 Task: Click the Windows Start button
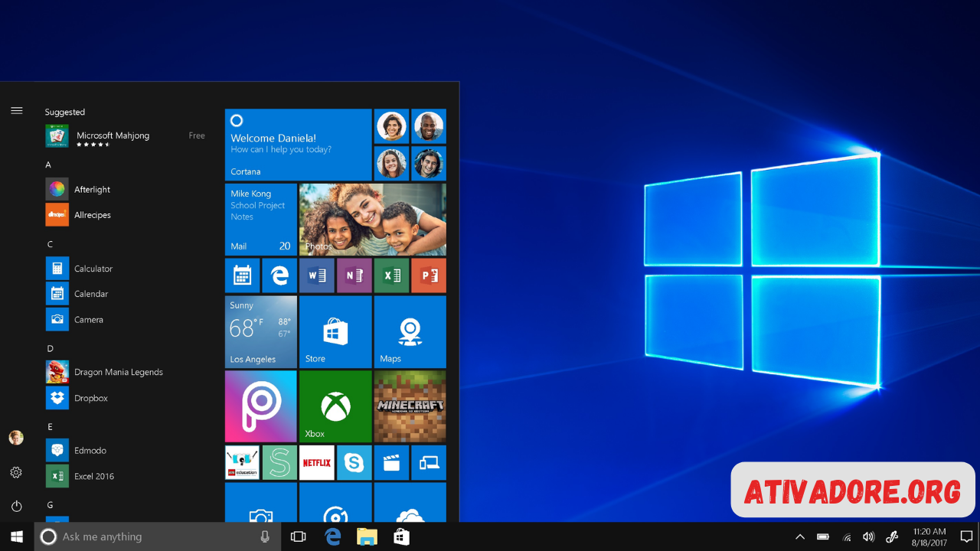(x=17, y=536)
